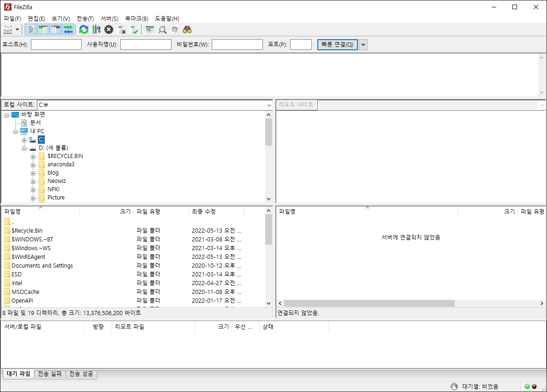Search for files with binoculars icon
This screenshot has width=547, height=392.
click(187, 29)
